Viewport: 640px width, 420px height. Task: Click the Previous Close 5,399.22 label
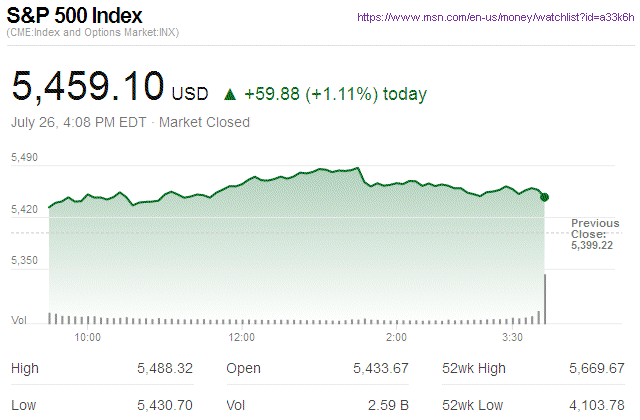595,233
